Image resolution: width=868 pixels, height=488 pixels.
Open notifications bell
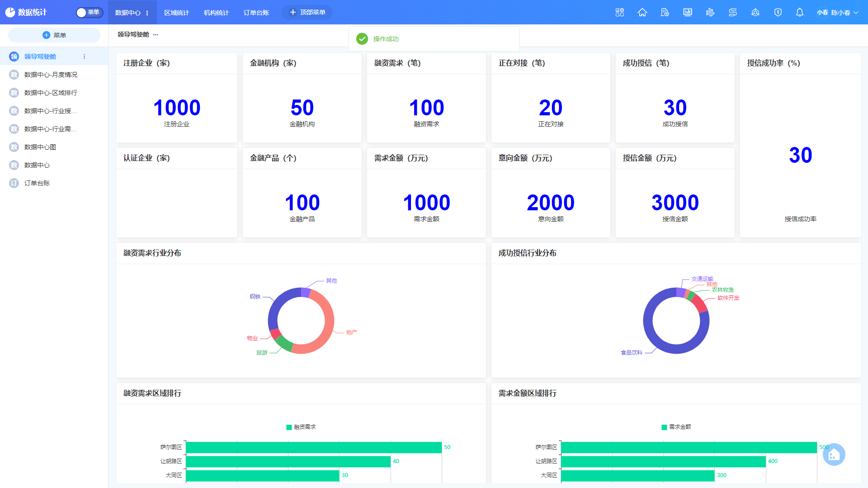point(799,12)
